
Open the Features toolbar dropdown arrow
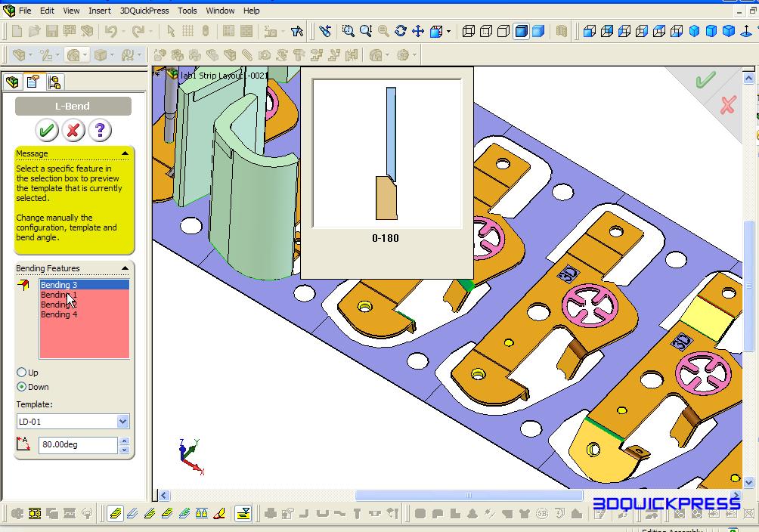coord(31,55)
